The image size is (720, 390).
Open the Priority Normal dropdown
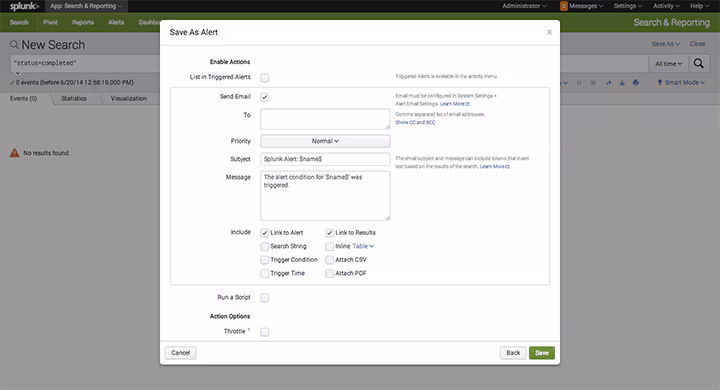325,141
